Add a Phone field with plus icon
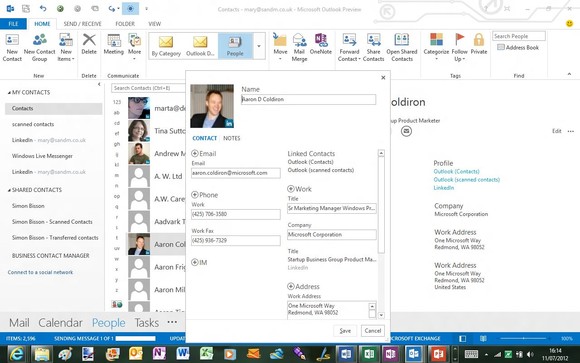Screen dimensions: 580x363 (195, 195)
